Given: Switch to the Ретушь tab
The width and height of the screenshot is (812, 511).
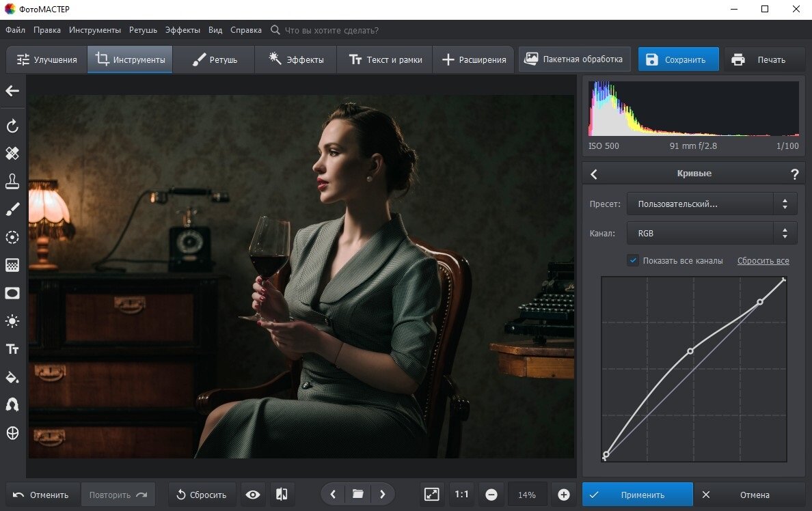Looking at the screenshot, I should [x=214, y=60].
